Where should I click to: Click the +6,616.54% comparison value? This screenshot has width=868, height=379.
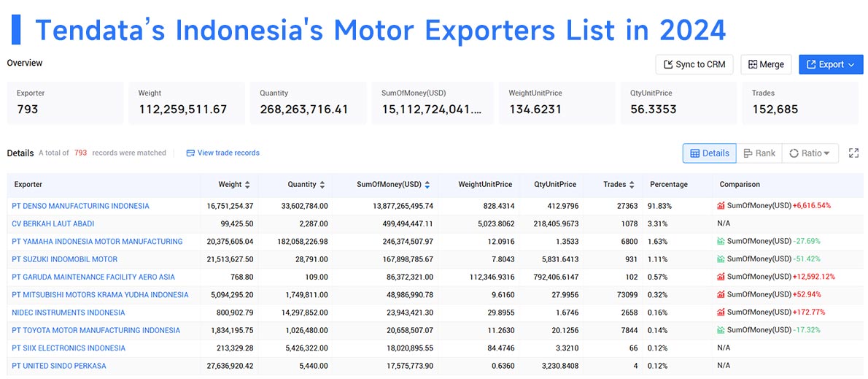tap(811, 206)
